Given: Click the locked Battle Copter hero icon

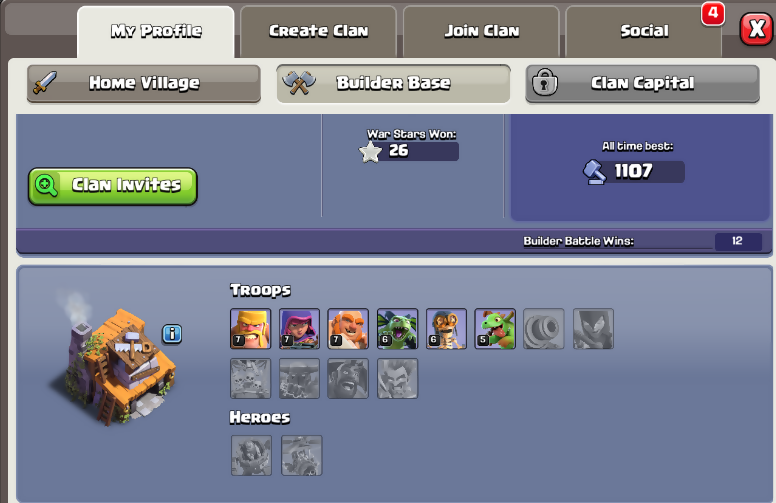Looking at the screenshot, I should (302, 455).
